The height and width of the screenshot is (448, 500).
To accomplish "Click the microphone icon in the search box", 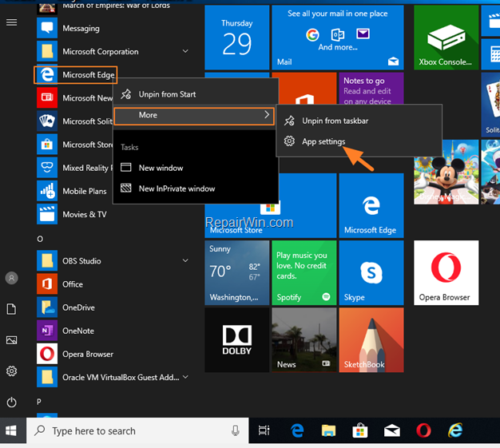I will tap(236, 430).
